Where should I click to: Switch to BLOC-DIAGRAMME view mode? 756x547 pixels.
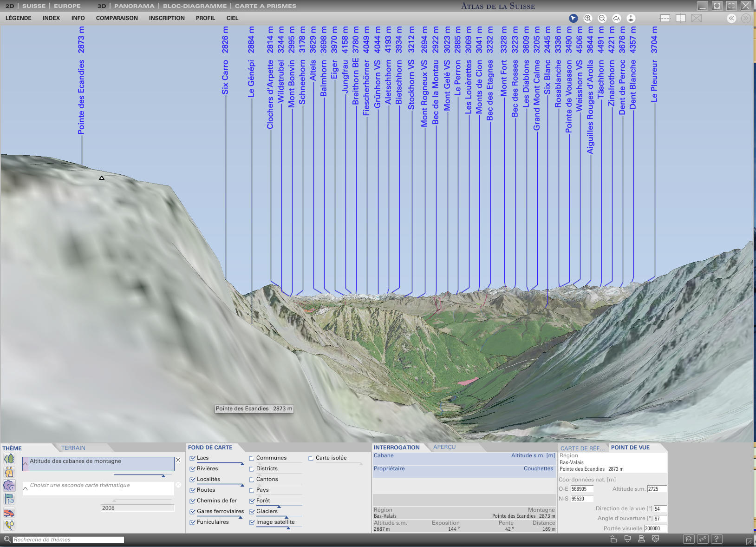195,6
